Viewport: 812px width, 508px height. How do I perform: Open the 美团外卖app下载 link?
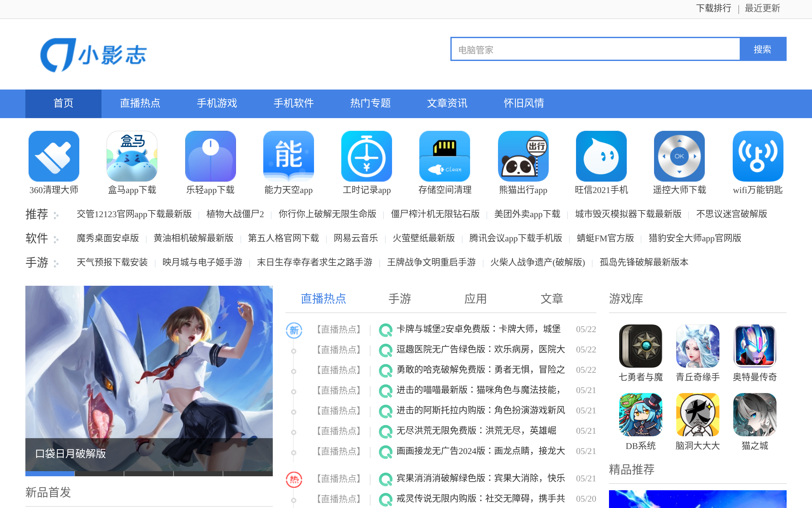point(527,214)
